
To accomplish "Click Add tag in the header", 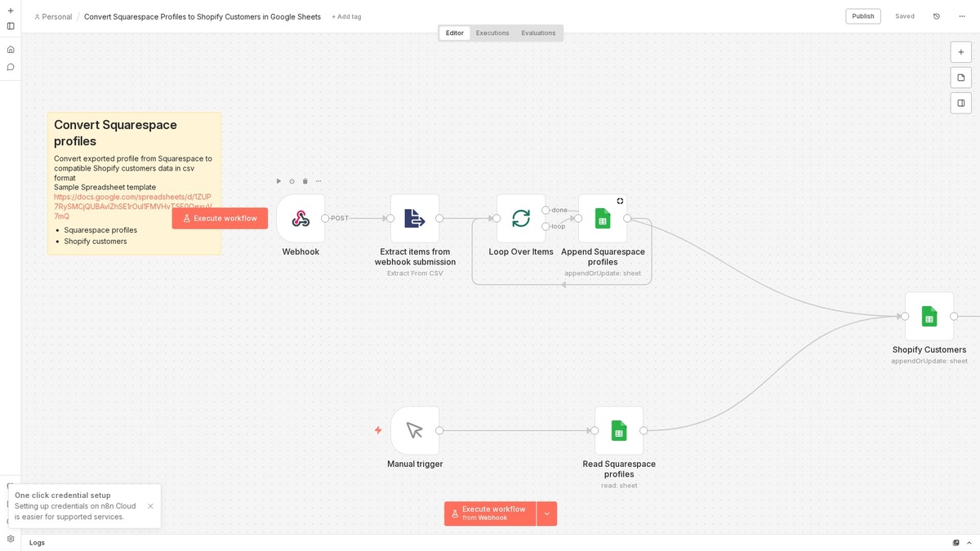I will [x=346, y=16].
